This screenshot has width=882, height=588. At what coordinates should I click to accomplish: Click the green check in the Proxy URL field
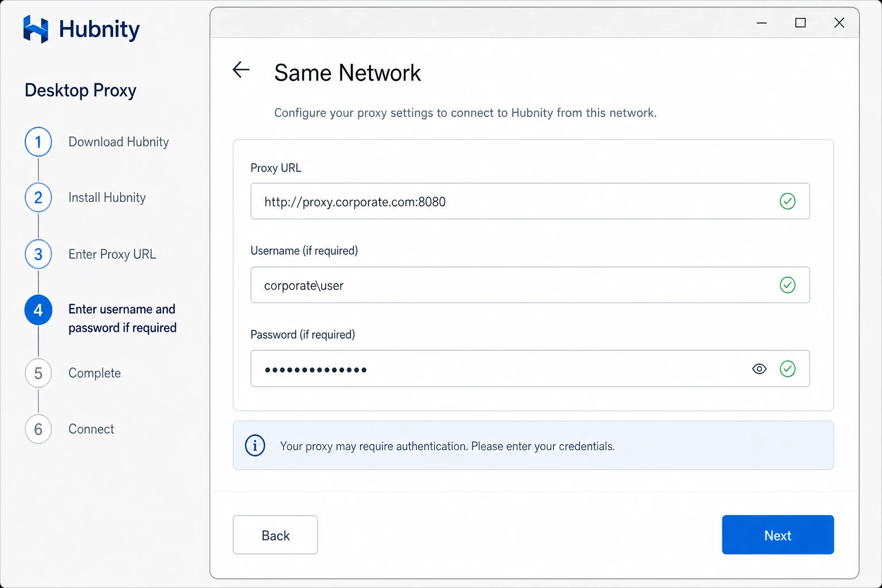[787, 202]
